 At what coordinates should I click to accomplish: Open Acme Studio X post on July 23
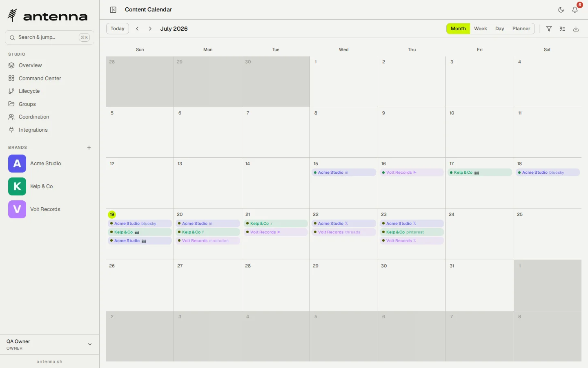pos(412,224)
